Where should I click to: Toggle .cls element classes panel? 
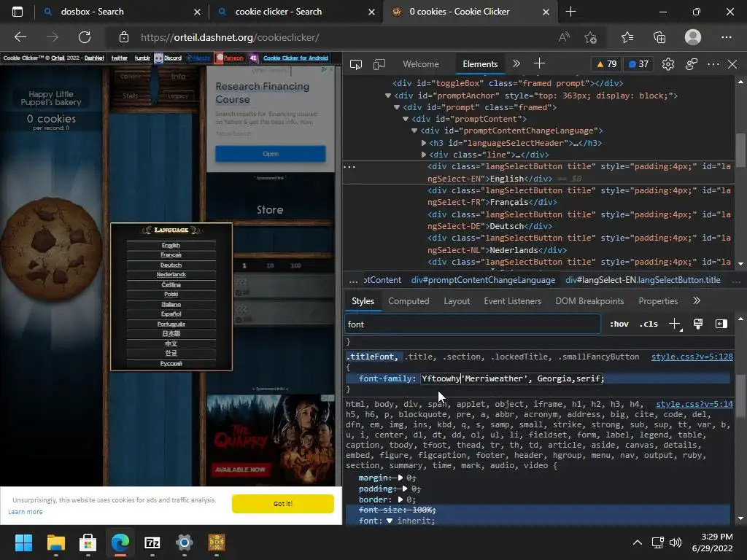pyautogui.click(x=649, y=324)
